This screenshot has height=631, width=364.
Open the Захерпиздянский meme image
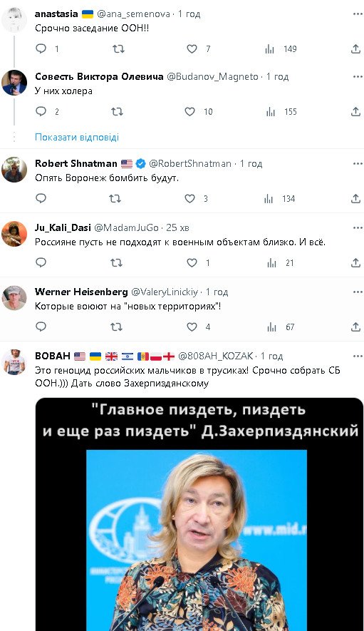199,514
